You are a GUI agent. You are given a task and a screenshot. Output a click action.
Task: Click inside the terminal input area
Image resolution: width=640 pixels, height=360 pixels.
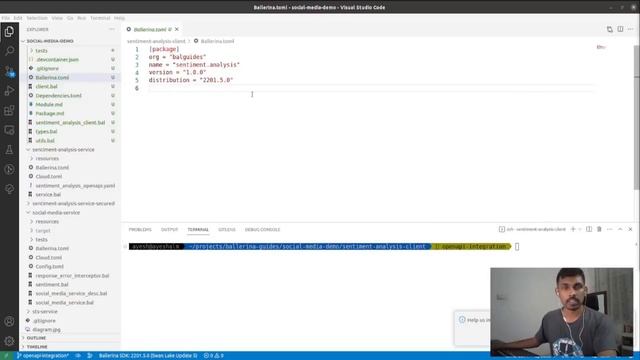(517, 247)
